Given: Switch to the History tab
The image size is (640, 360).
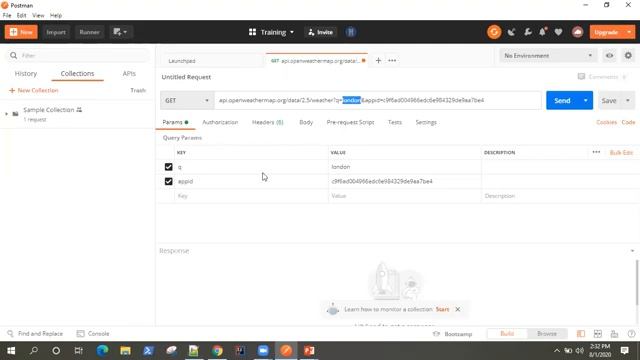Looking at the screenshot, I should coord(26,73).
